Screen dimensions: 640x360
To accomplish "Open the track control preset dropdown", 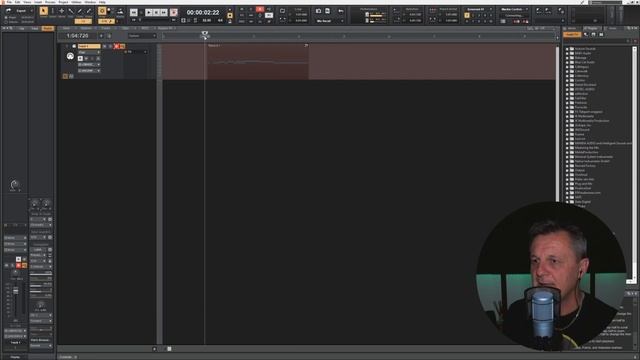I will (142, 36).
